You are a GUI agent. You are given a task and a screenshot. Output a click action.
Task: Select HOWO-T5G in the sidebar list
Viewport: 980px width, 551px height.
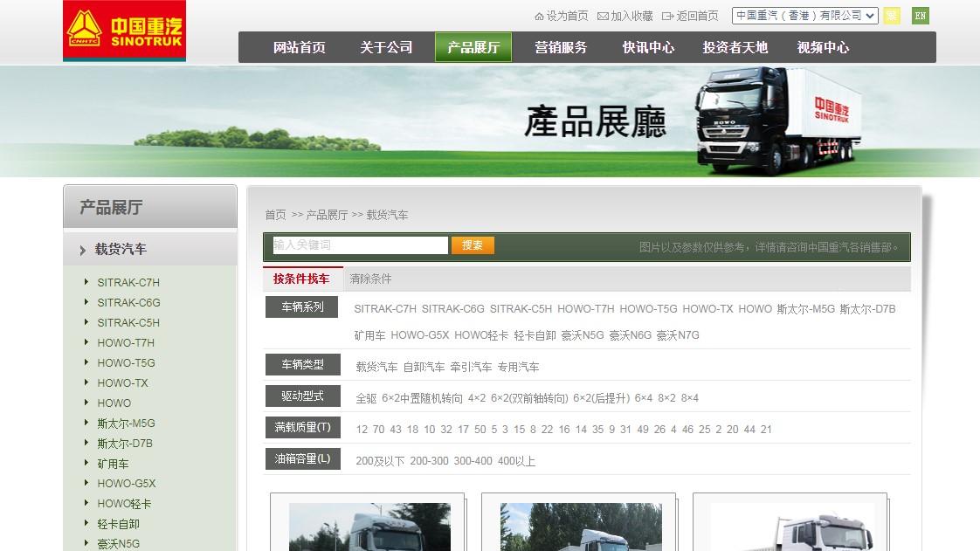click(x=126, y=363)
